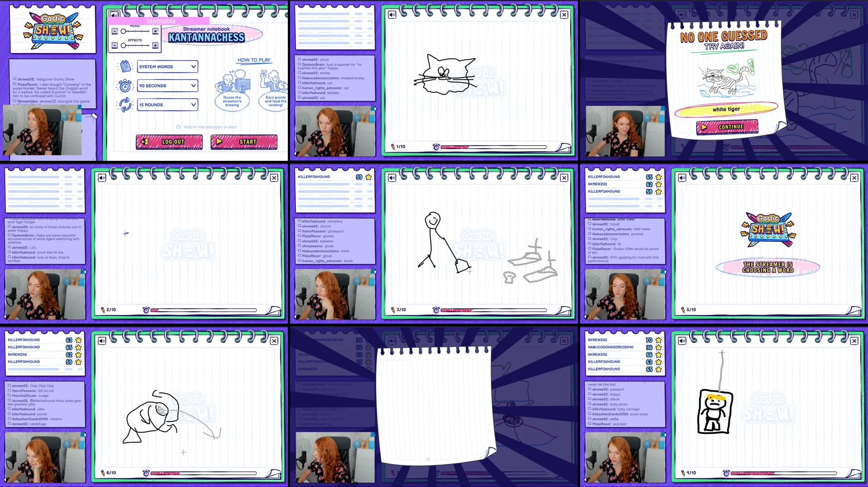Click the pencil icon beside the 2/10 counter
Image resolution: width=868 pixels, height=487 pixels.
(x=103, y=310)
